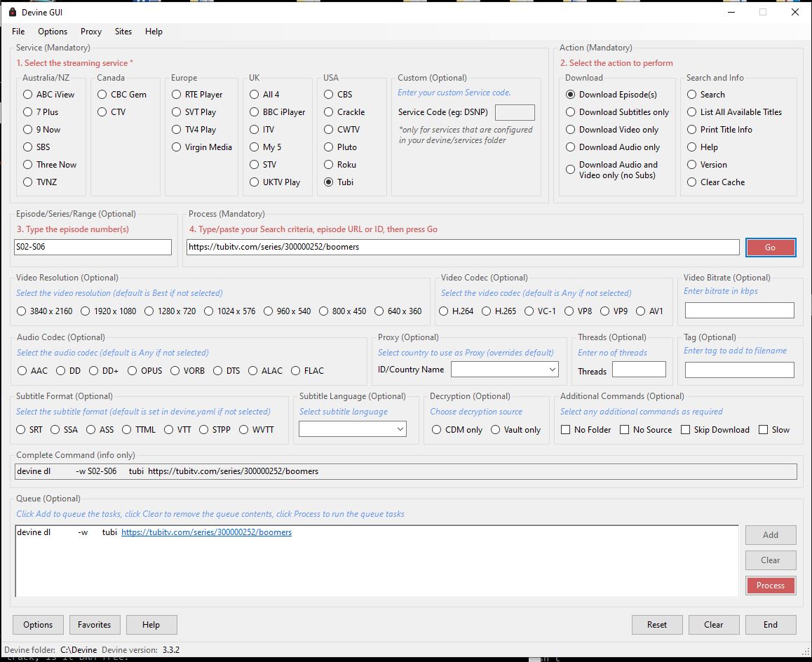Select 1920 x 1080 video resolution

coord(86,311)
